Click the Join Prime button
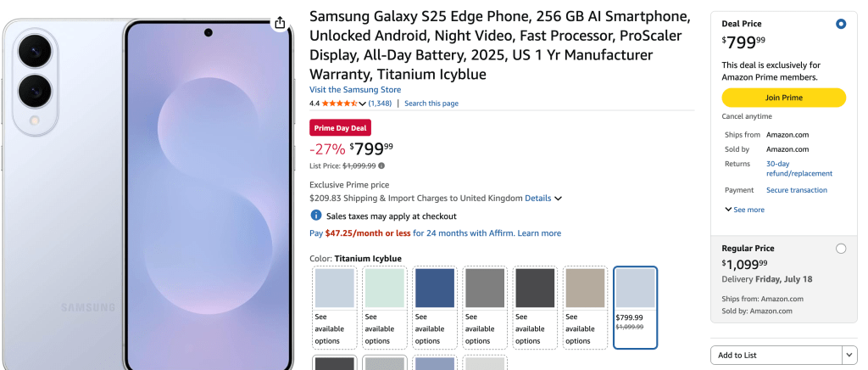Screen dimensions: 868x370 [783, 98]
